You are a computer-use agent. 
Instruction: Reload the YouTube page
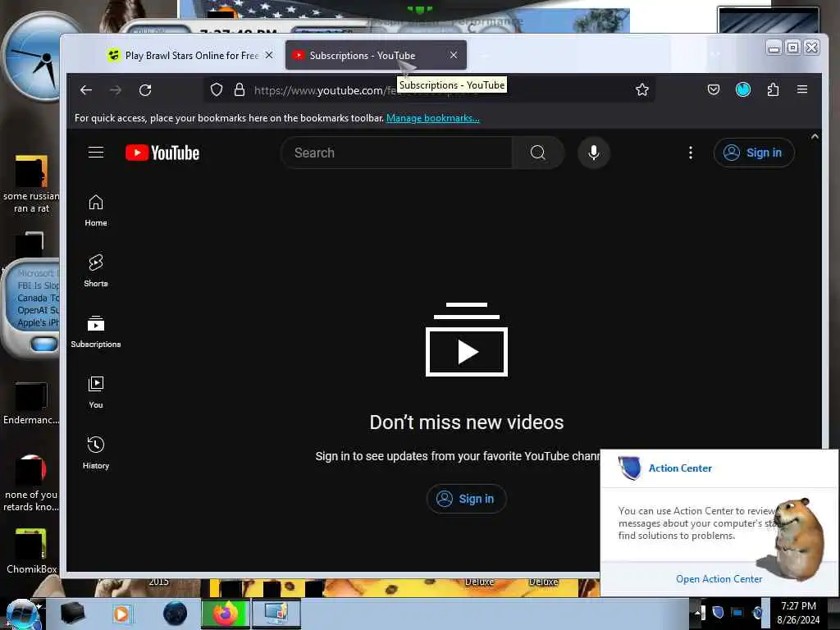click(x=145, y=90)
